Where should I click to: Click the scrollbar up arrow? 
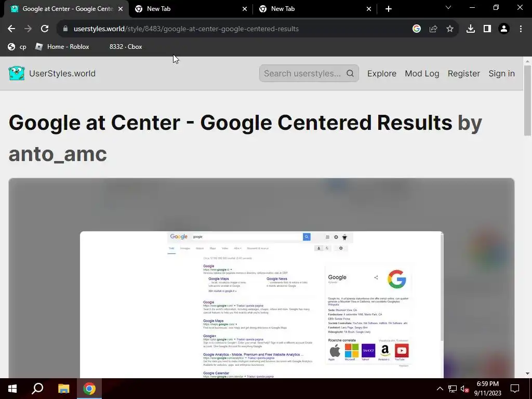[527, 61]
